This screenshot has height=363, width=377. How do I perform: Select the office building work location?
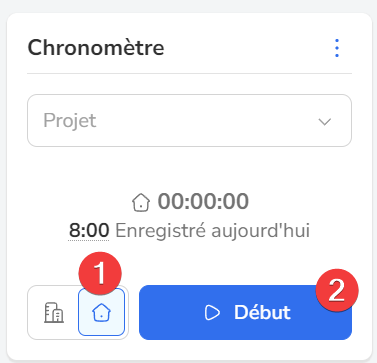coord(54,312)
